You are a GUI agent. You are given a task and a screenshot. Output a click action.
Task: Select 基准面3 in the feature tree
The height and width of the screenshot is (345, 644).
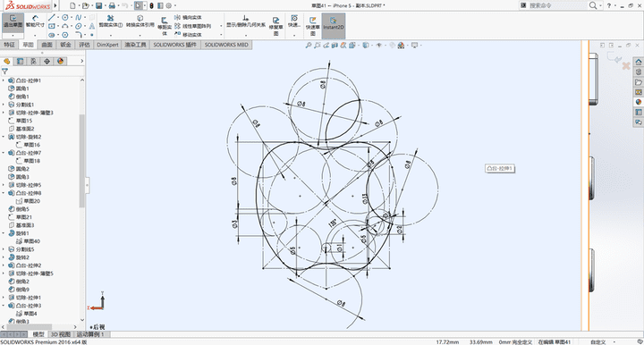(x=21, y=225)
